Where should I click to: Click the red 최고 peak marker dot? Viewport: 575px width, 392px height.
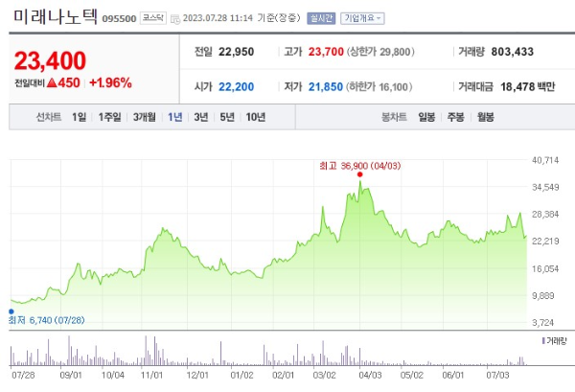coord(359,174)
